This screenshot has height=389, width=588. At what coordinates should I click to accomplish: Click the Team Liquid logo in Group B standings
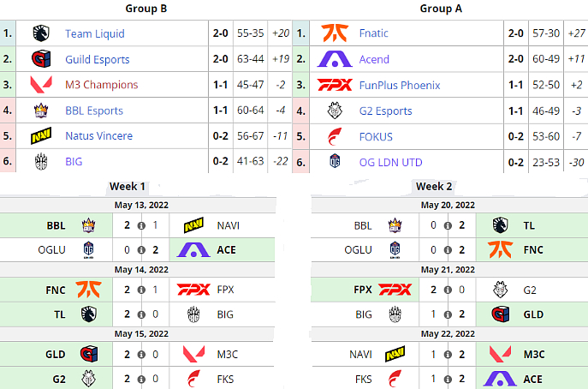click(40, 33)
